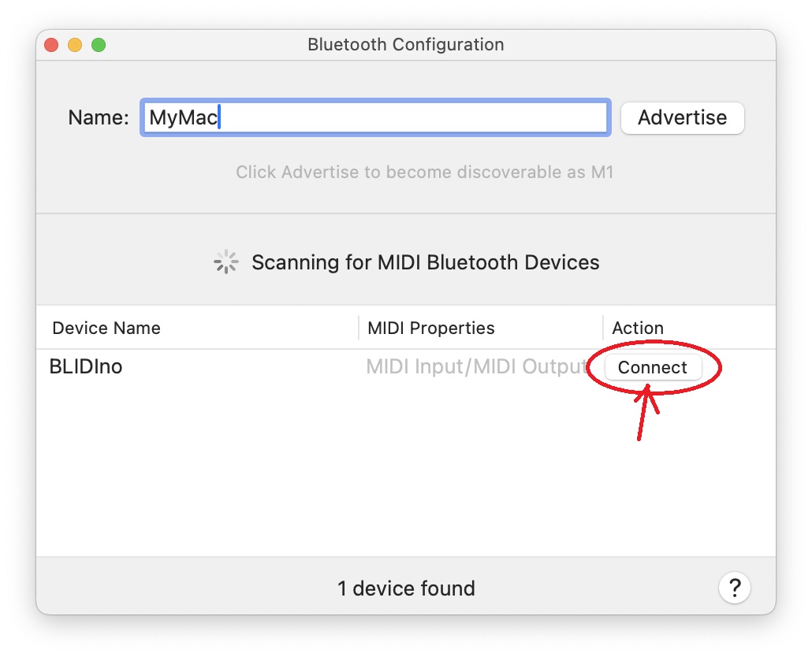This screenshot has height=657, width=812.
Task: Click the MIDI Properties column header
Action: [x=431, y=328]
